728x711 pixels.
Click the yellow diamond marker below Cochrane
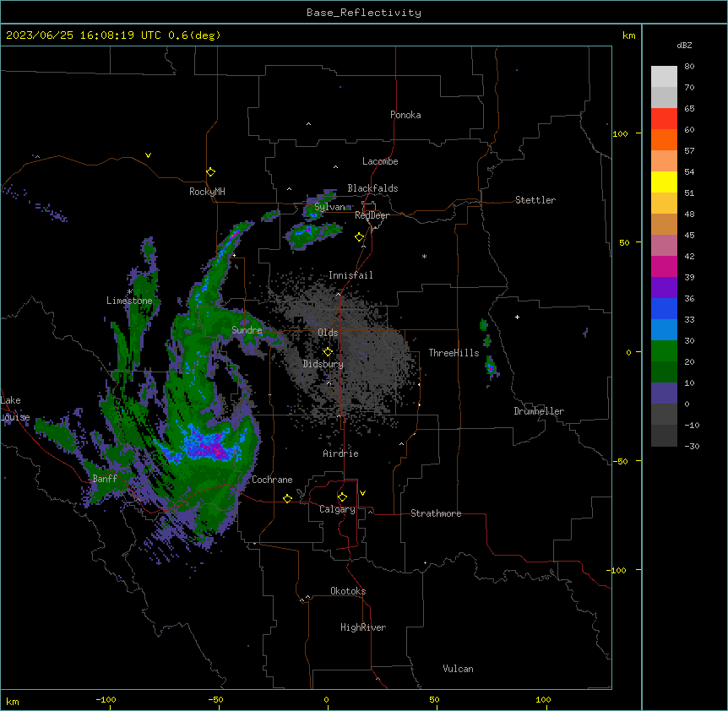pyautogui.click(x=287, y=498)
